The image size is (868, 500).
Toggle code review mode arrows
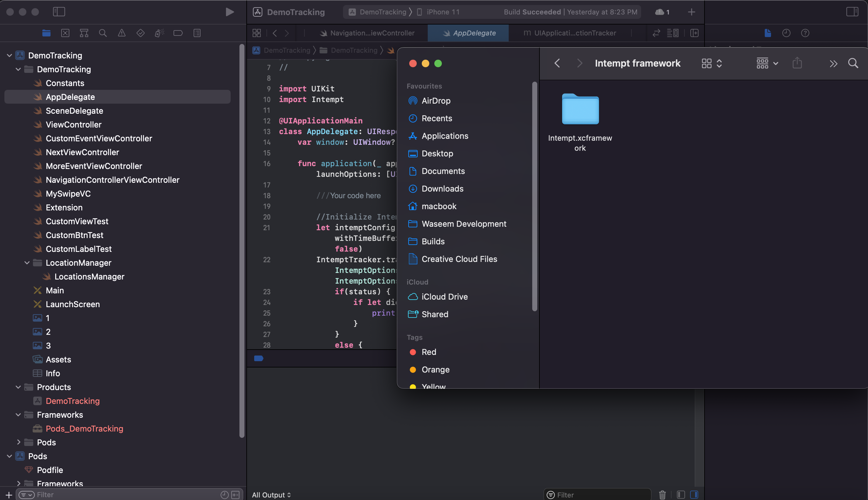(656, 33)
